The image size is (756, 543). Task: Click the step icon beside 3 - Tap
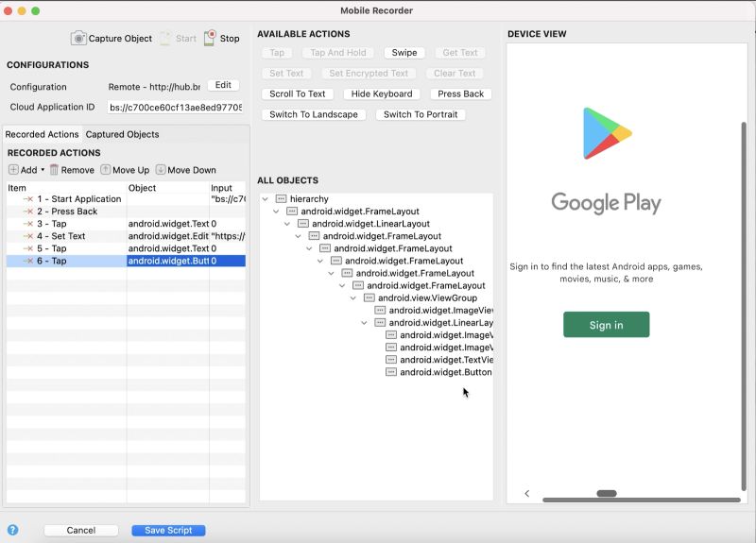click(x=28, y=224)
